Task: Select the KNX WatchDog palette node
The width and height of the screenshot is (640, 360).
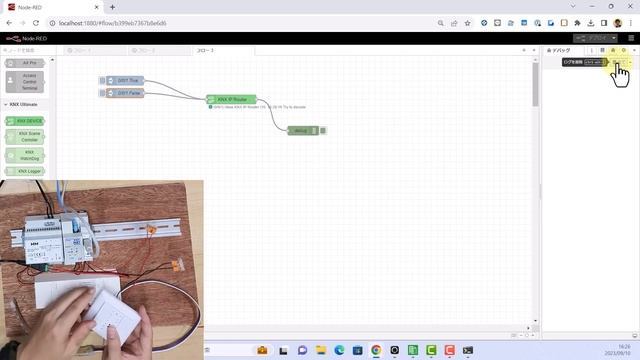Action: (25, 155)
